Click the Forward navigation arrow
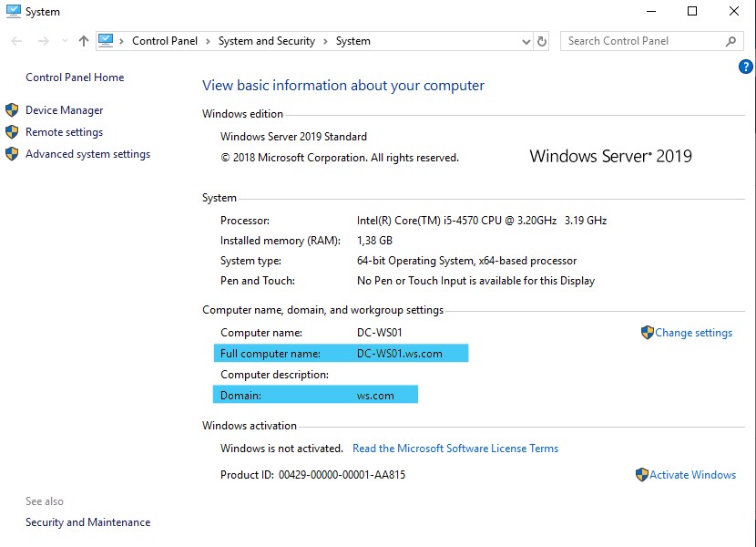The height and width of the screenshot is (547, 756). click(44, 41)
